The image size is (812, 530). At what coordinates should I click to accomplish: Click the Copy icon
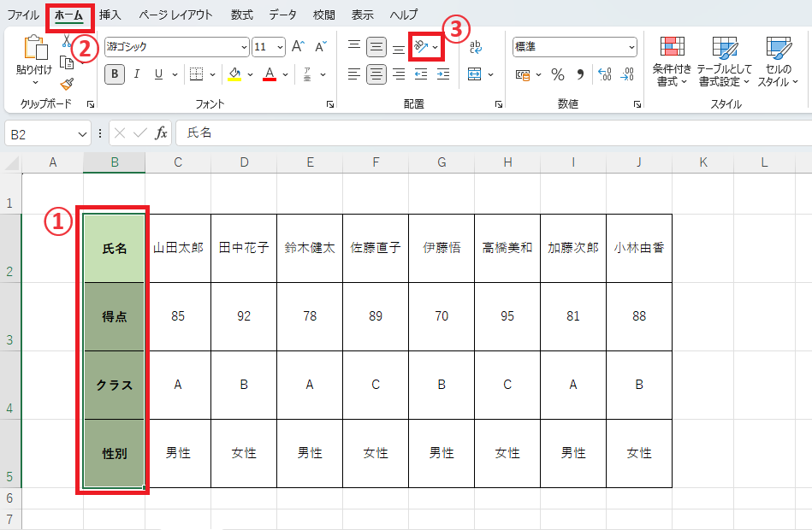[x=67, y=62]
